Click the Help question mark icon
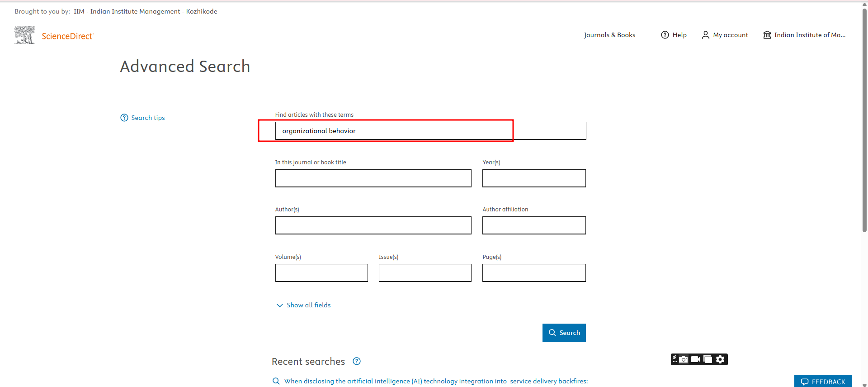This screenshot has width=868, height=387. 665,35
